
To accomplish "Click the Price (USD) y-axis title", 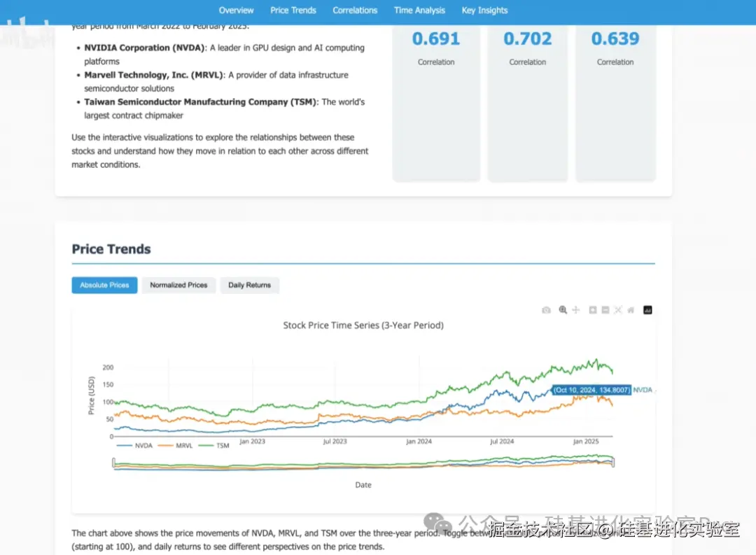I will (91, 395).
